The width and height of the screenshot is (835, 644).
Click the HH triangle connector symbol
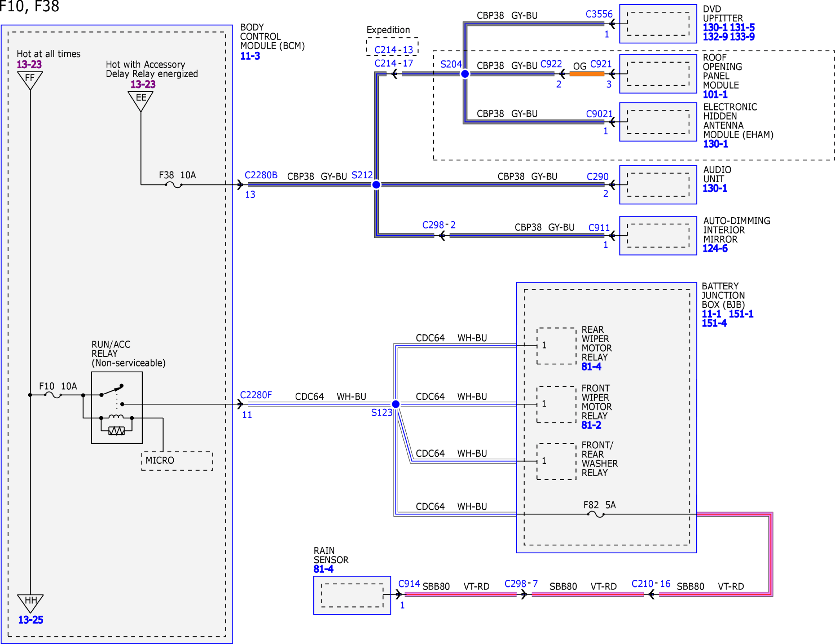pyautogui.click(x=30, y=603)
